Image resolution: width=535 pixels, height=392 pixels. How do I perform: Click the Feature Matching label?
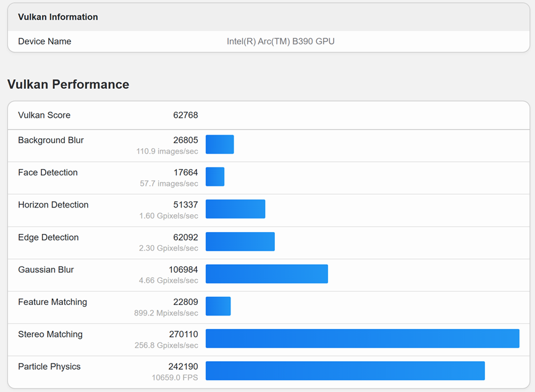53,302
